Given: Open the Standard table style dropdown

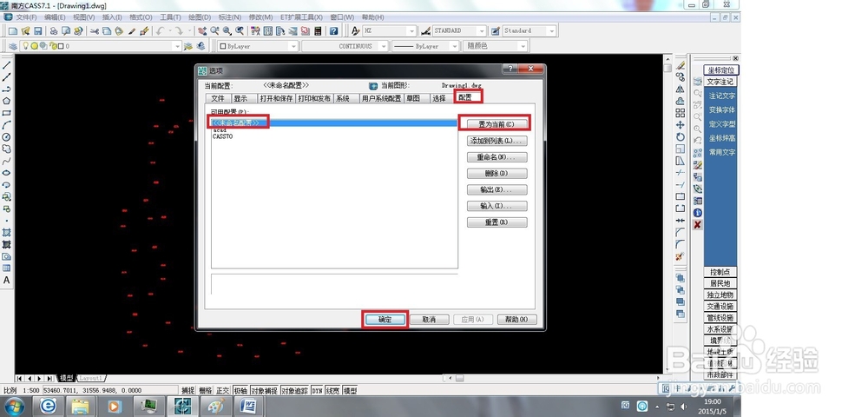Looking at the screenshot, I should [x=529, y=31].
